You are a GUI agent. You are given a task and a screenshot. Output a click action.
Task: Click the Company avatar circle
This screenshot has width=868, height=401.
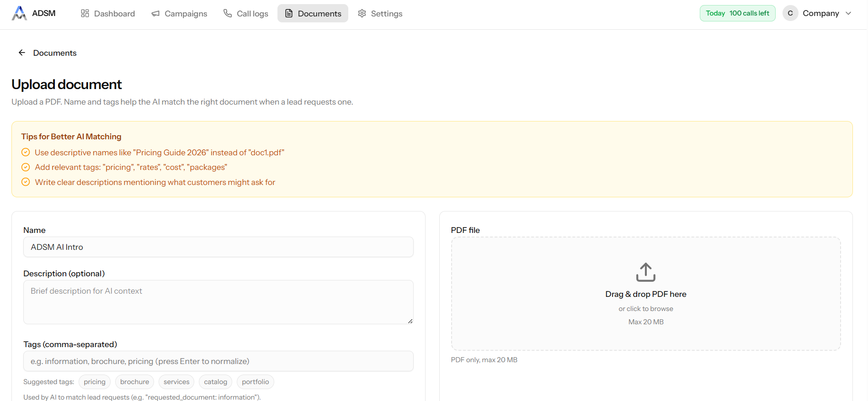click(790, 13)
